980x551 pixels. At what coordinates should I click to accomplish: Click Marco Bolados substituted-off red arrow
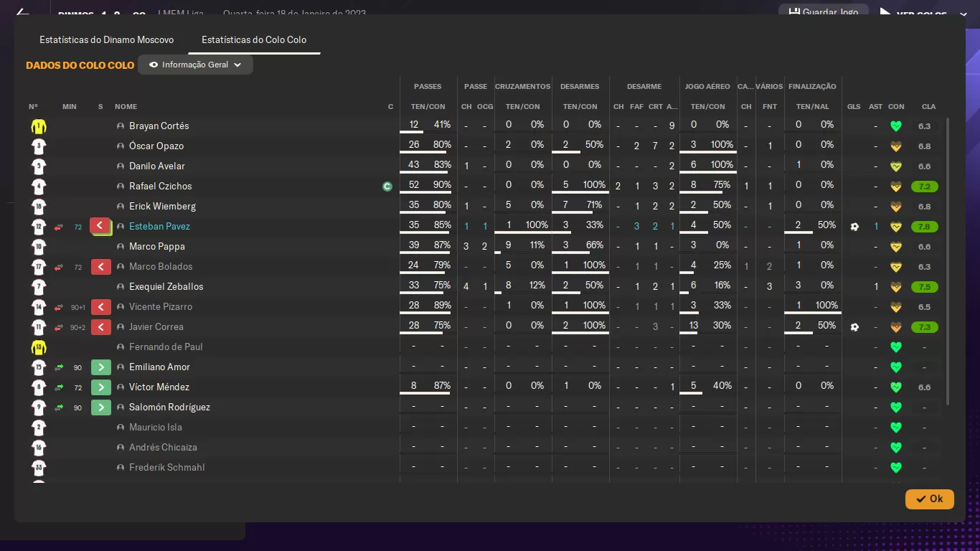tap(100, 267)
